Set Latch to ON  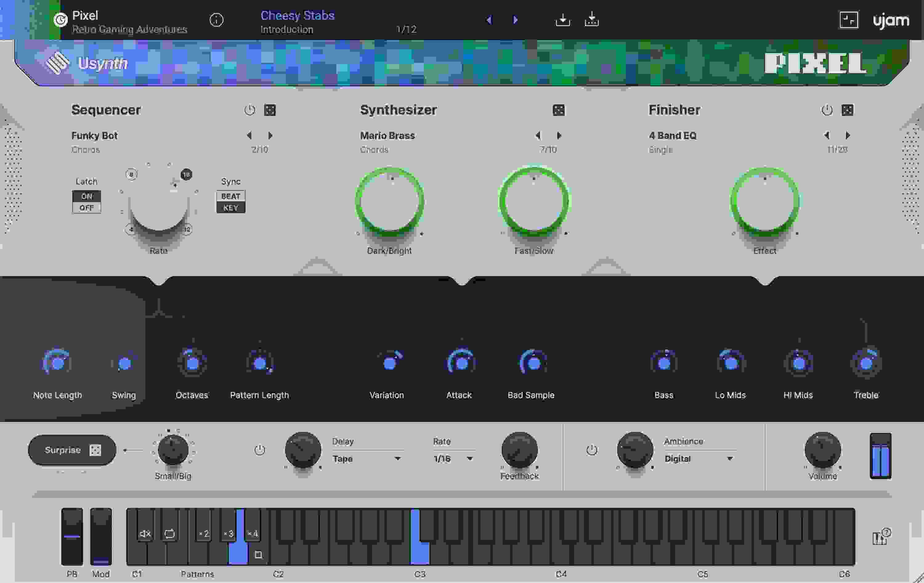86,196
